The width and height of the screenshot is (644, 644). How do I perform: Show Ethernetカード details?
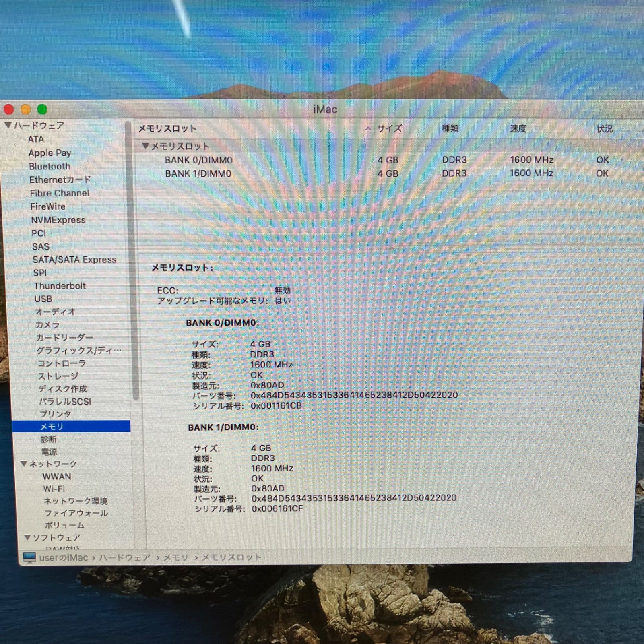60,180
